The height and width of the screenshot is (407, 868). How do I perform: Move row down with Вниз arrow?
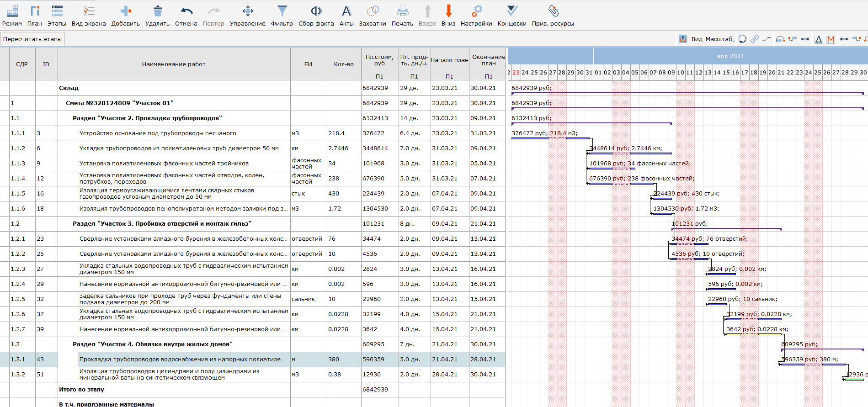[448, 11]
